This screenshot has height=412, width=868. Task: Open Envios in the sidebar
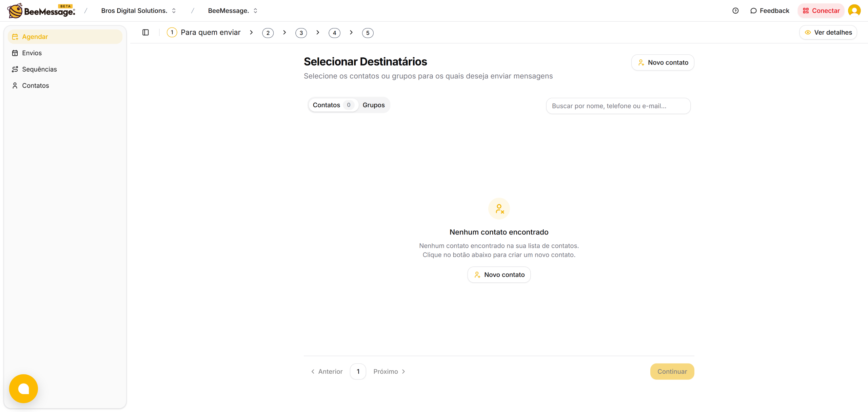point(32,53)
